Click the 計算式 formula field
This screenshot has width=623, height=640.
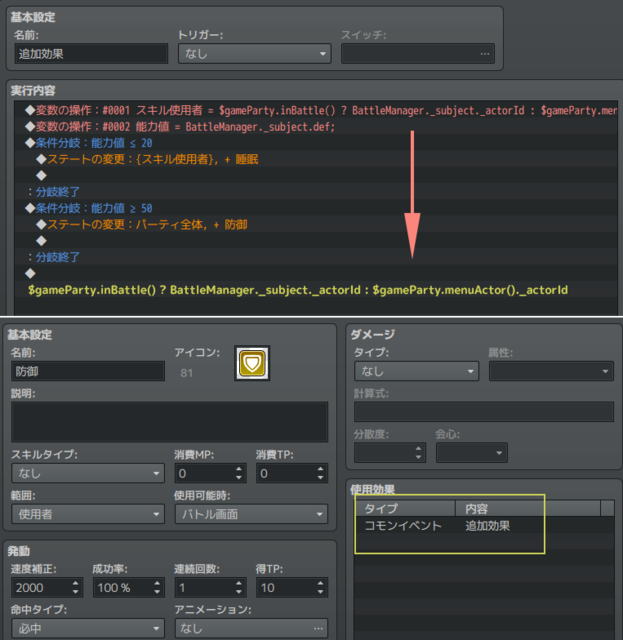tap(484, 412)
